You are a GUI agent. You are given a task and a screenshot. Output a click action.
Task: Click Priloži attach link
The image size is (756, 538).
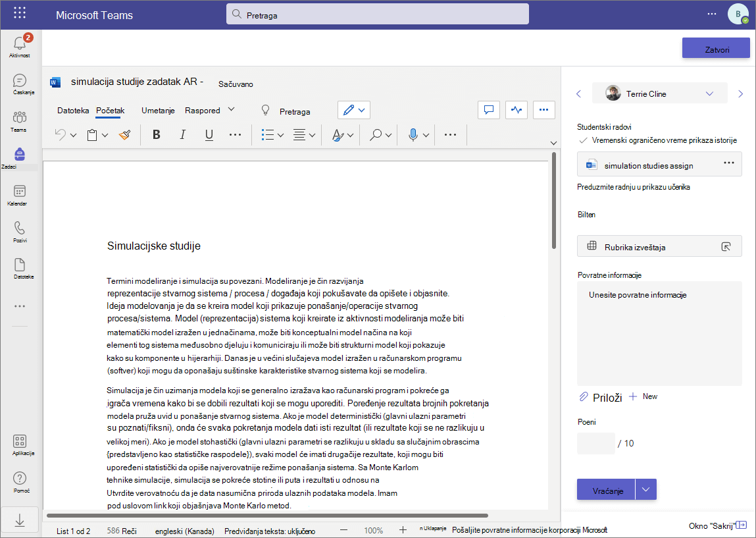(x=600, y=397)
